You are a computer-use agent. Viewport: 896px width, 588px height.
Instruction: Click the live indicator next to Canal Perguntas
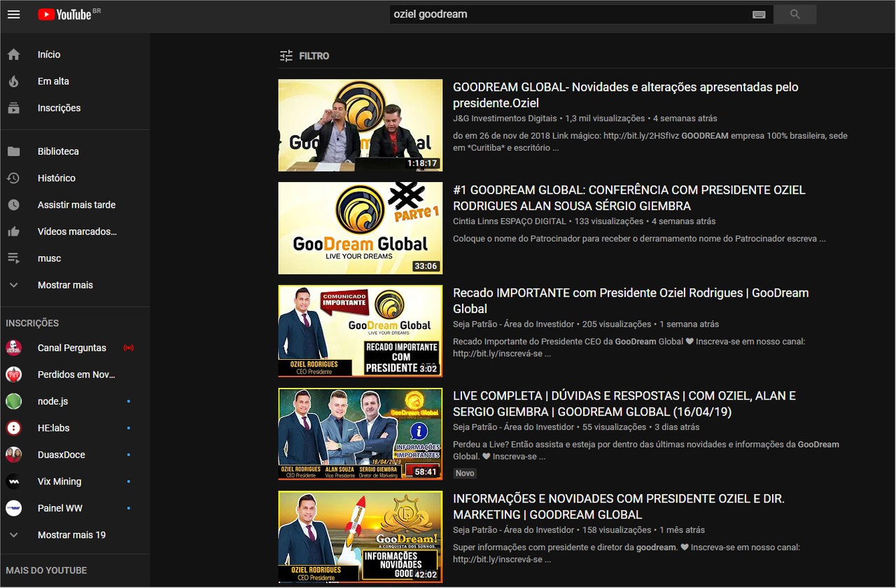click(x=128, y=347)
